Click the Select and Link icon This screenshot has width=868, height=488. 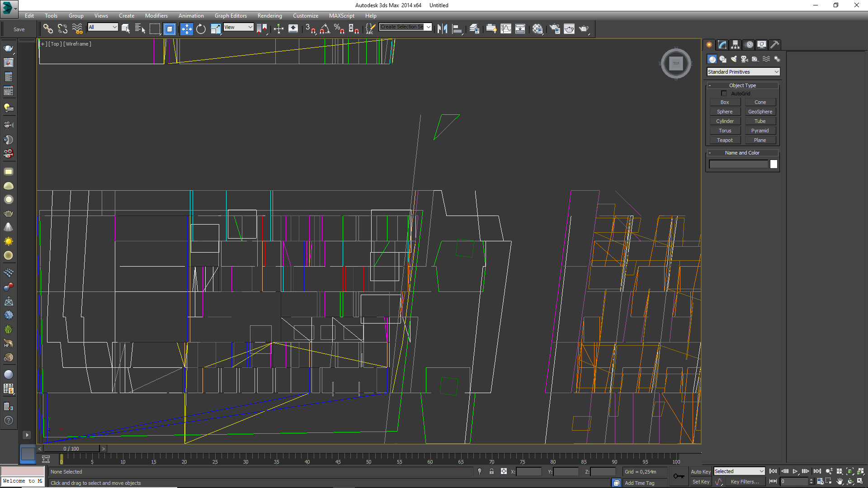pyautogui.click(x=48, y=29)
